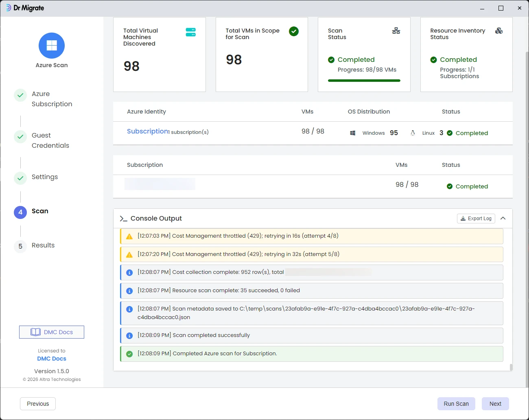The width and height of the screenshot is (529, 420).
Task: Click 'Progress: 1/1 Subscriptions' text
Action: point(459,73)
